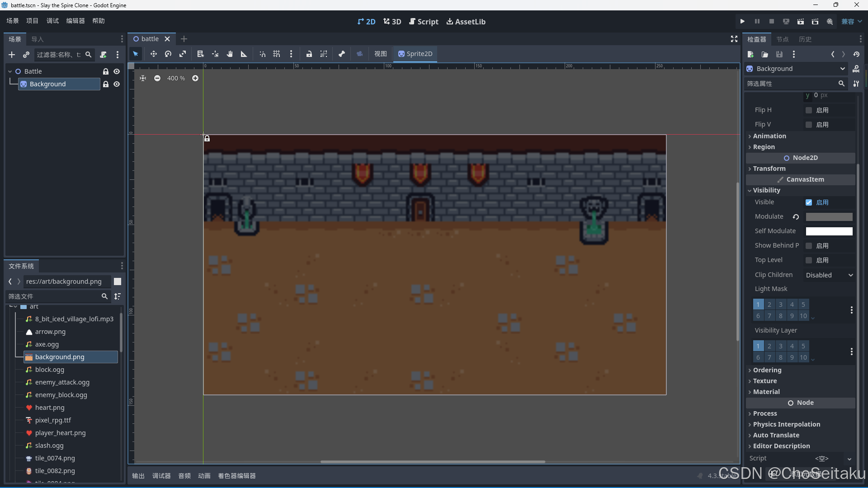
Task: Enable the Flip V checkbox
Action: (x=809, y=125)
